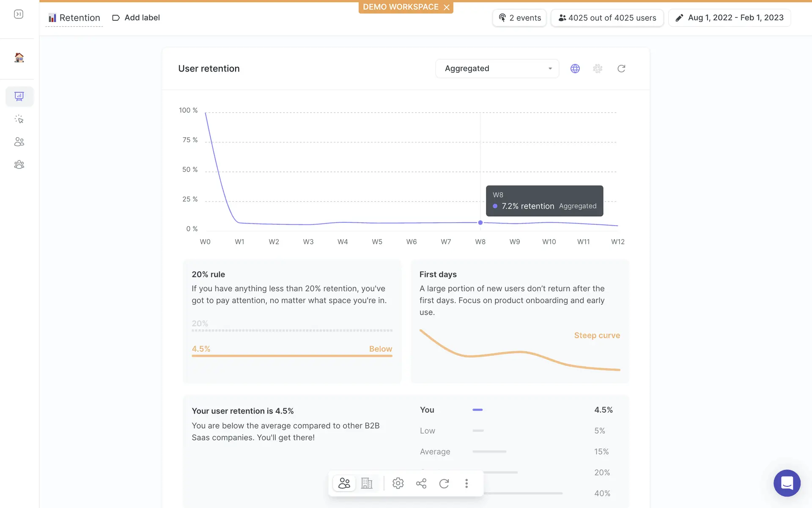This screenshot has width=812, height=508.
Task: Open the click events icon in sidebar
Action: pyautogui.click(x=19, y=119)
